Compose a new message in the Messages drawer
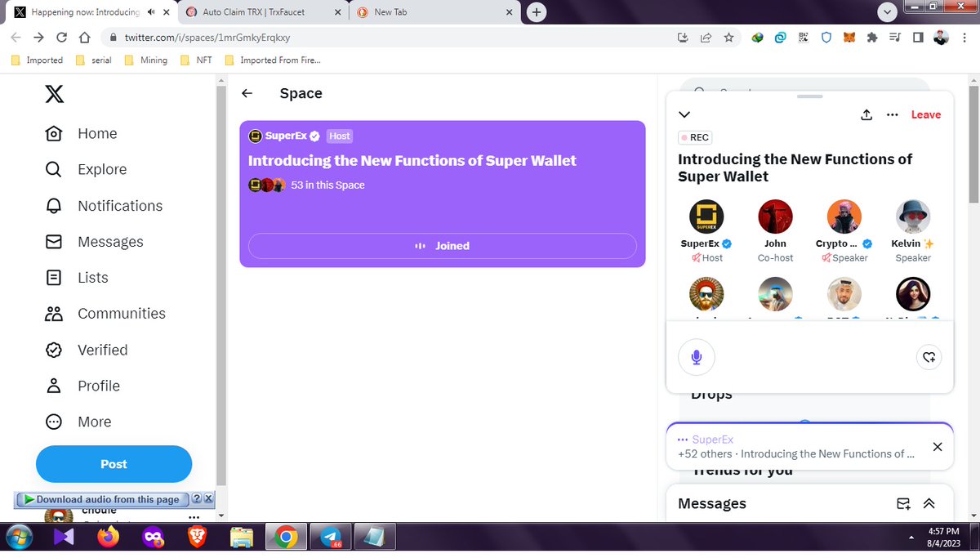The width and height of the screenshot is (980, 558). coord(903,503)
